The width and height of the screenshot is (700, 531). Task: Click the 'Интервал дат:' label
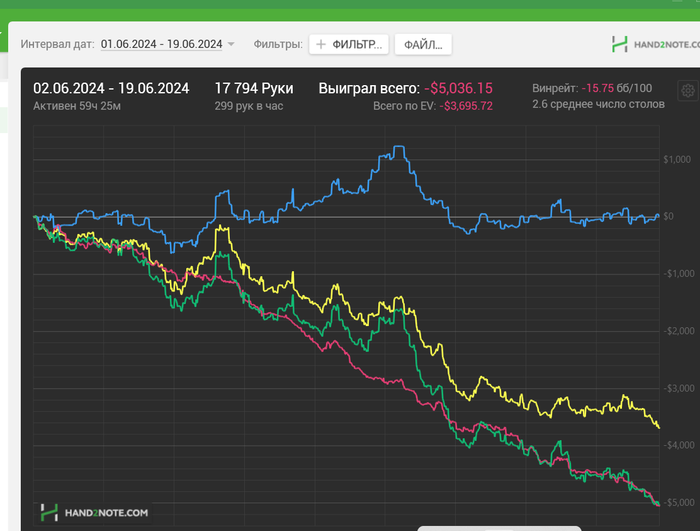click(x=57, y=44)
